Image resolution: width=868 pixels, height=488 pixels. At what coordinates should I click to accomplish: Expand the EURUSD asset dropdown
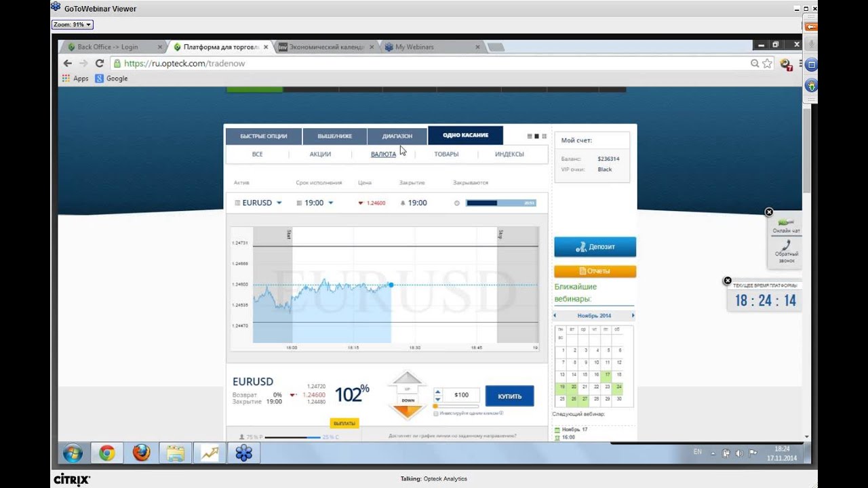click(258, 203)
